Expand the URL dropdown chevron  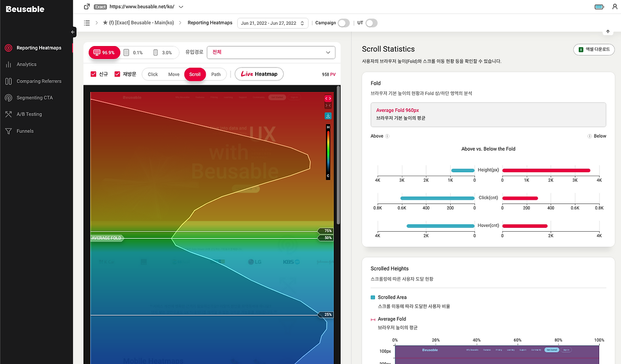click(x=181, y=7)
